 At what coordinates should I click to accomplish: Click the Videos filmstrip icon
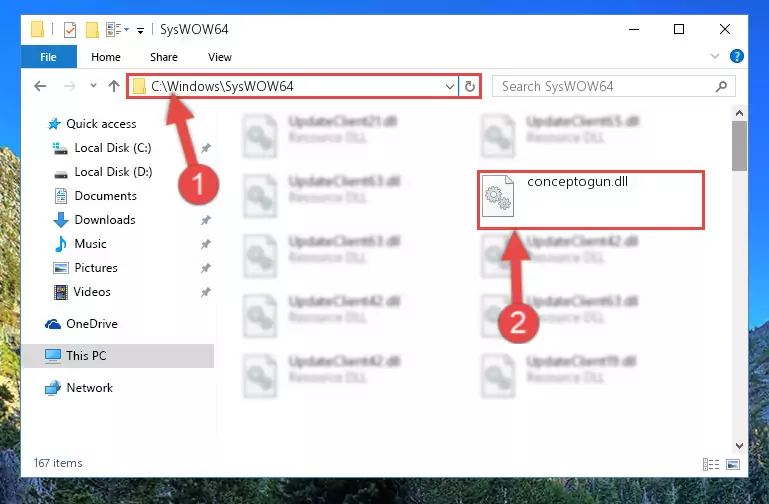(x=61, y=292)
